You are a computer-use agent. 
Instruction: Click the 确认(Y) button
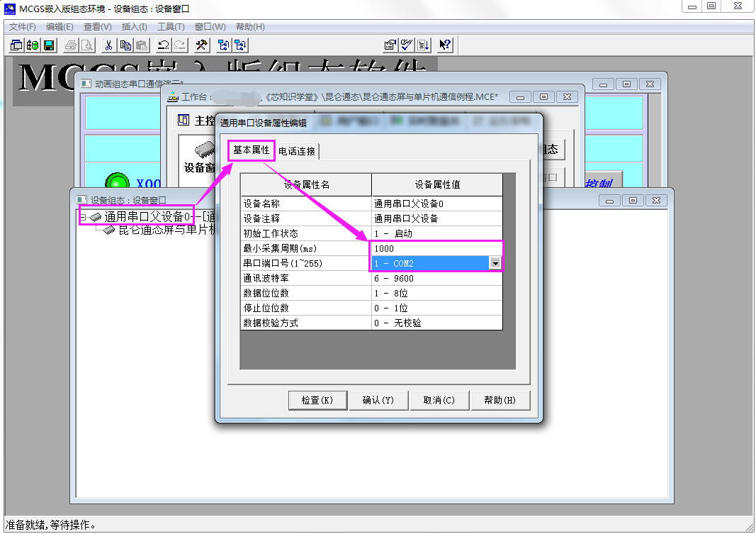point(378,401)
